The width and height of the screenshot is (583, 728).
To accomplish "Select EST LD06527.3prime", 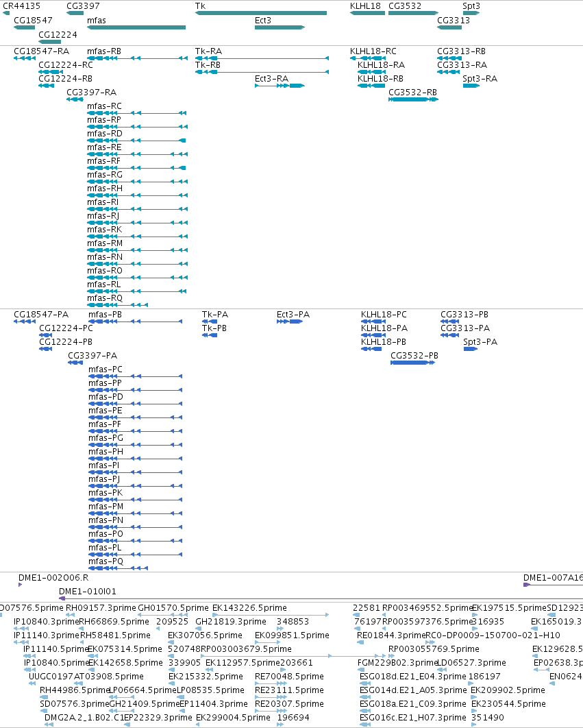I will tap(471, 663).
